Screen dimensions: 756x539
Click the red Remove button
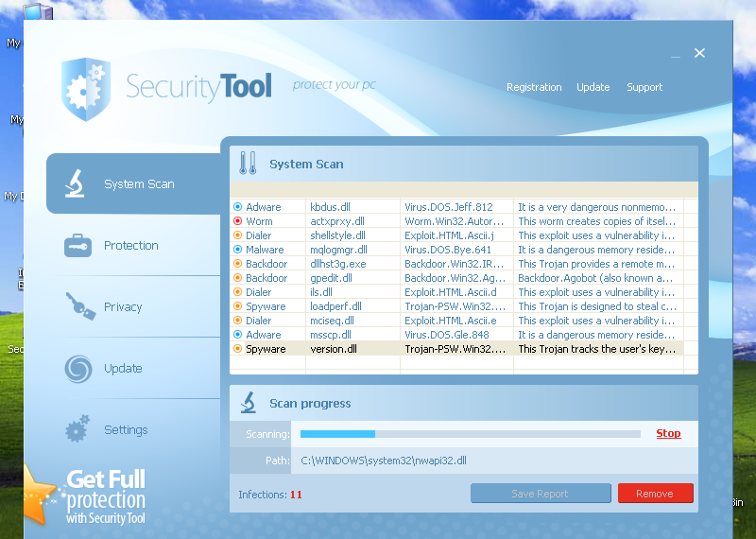[655, 494]
